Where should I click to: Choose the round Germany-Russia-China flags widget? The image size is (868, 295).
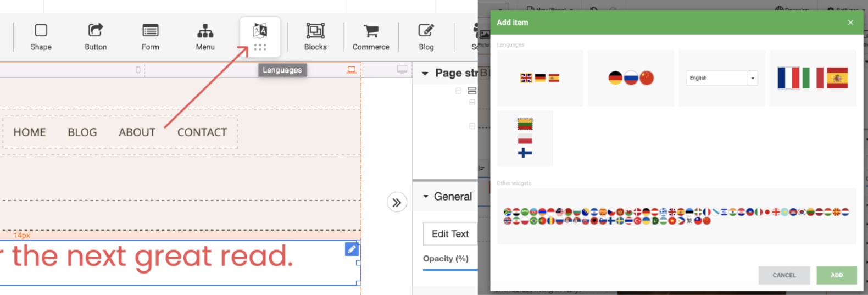[631, 78]
